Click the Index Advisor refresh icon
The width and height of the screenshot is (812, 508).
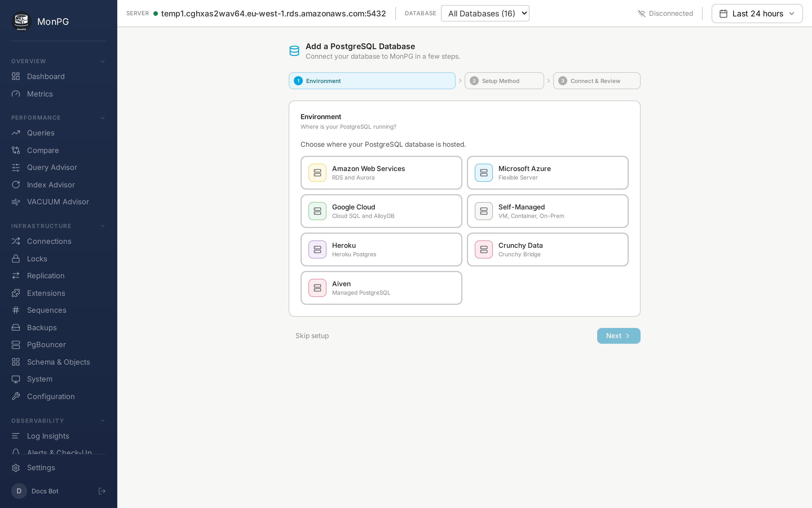(16, 185)
